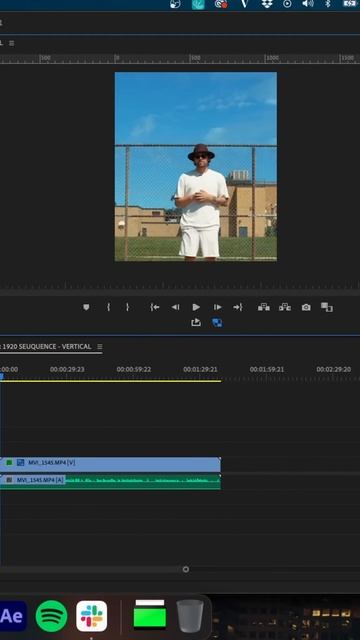
Task: Click the 500 mark on monitor ruler
Action: pos(196,58)
